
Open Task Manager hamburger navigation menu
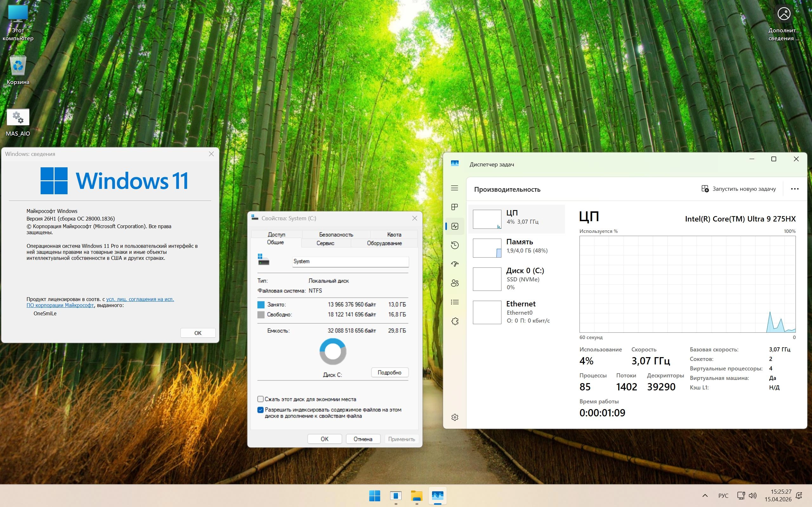(x=454, y=188)
